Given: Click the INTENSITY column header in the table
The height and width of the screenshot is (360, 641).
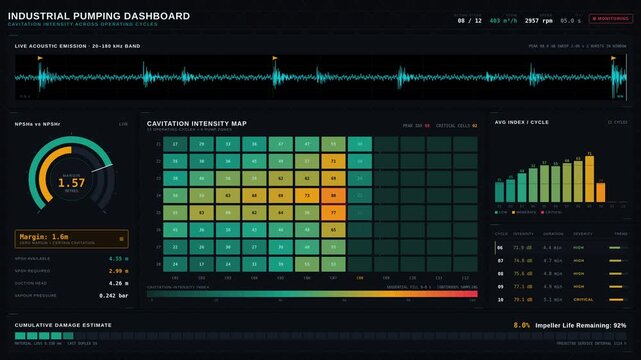Looking at the screenshot, I should (x=524, y=234).
